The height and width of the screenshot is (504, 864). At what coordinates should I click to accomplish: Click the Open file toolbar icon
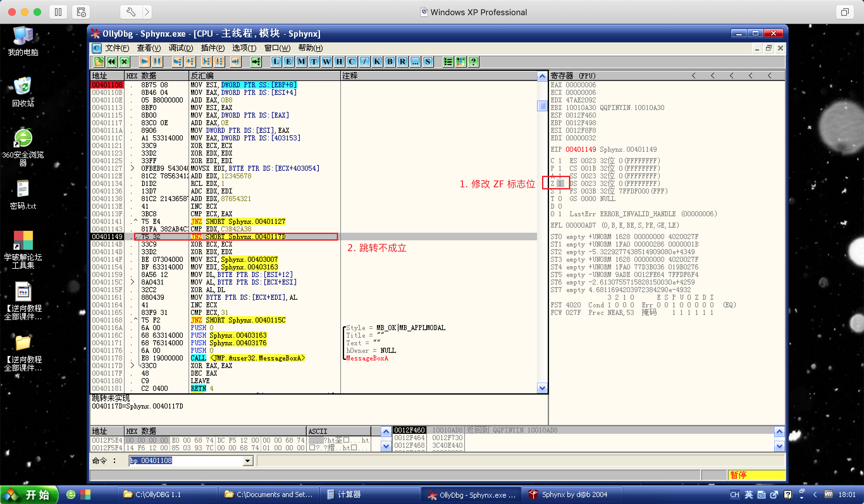(x=99, y=62)
